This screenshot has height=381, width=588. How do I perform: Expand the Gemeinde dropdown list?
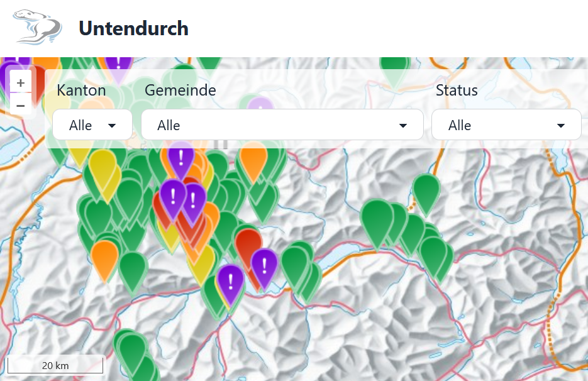point(282,125)
